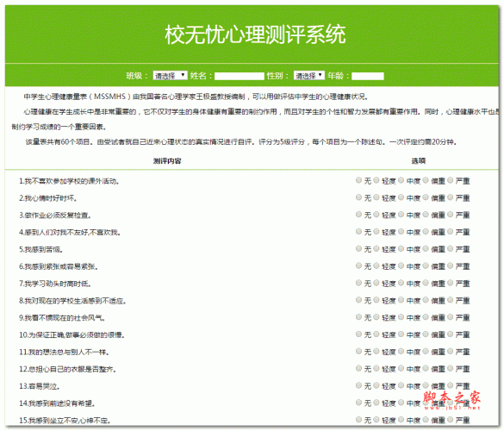504x431 pixels.
Task: Select 无 for question 5
Action: pyautogui.click(x=358, y=248)
